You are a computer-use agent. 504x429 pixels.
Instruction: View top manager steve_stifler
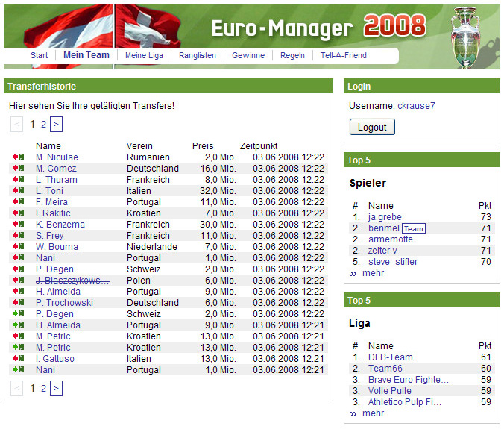(393, 262)
